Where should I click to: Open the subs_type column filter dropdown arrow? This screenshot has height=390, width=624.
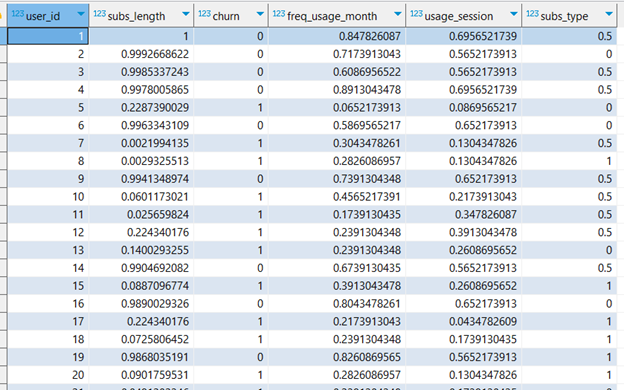608,14
